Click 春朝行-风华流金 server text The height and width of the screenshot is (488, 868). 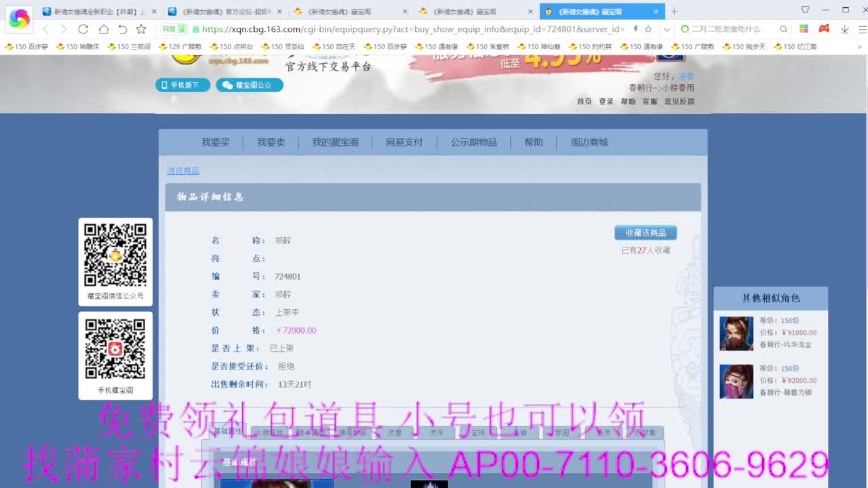(785, 344)
